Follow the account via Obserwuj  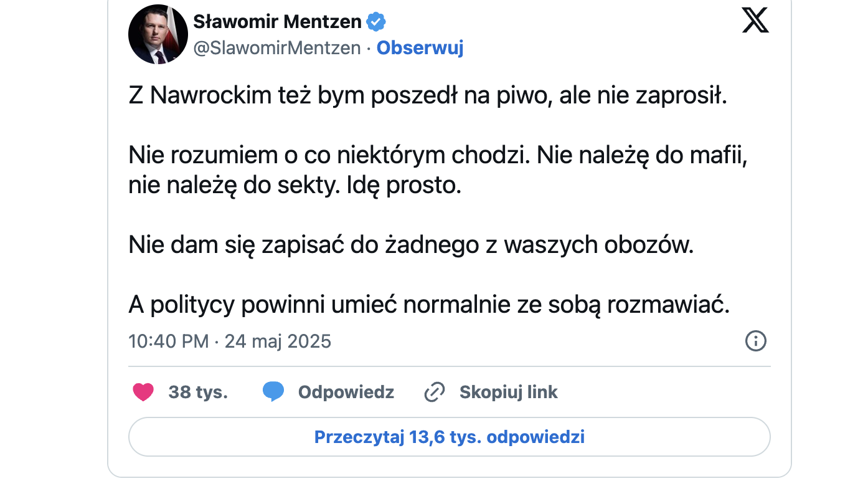[x=420, y=48]
